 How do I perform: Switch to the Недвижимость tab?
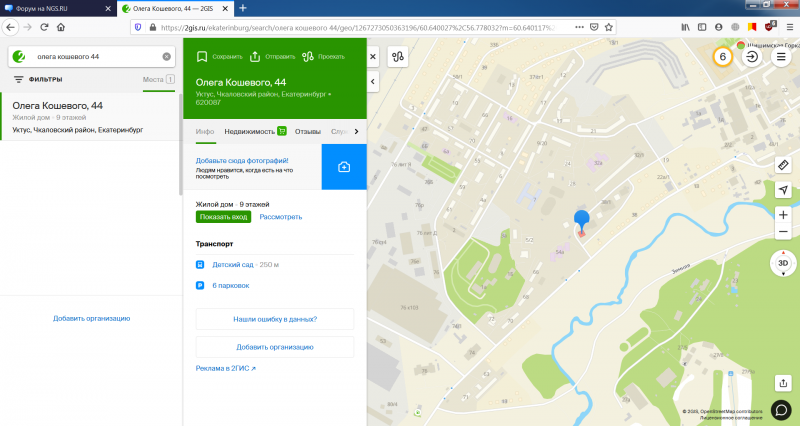point(250,131)
